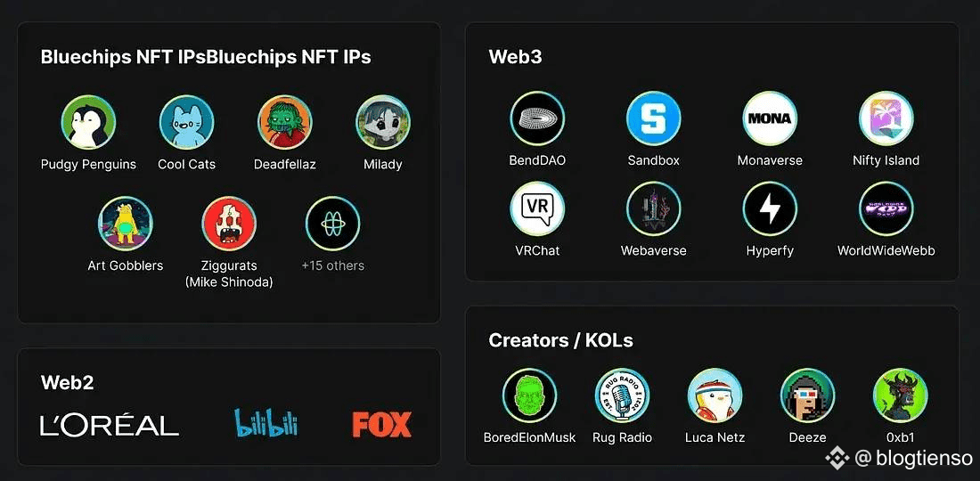980x481 pixels.
Task: Open the Ziggurats Mike Shinoda icon
Action: [x=229, y=223]
